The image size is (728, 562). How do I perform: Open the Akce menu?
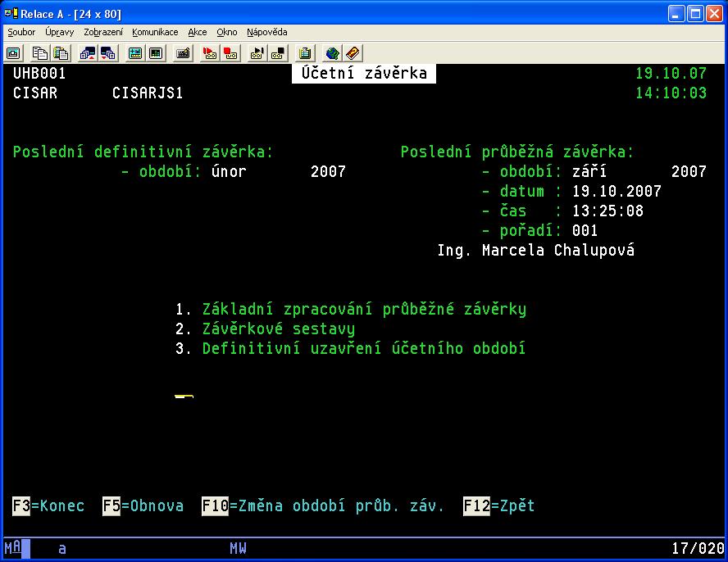click(198, 32)
